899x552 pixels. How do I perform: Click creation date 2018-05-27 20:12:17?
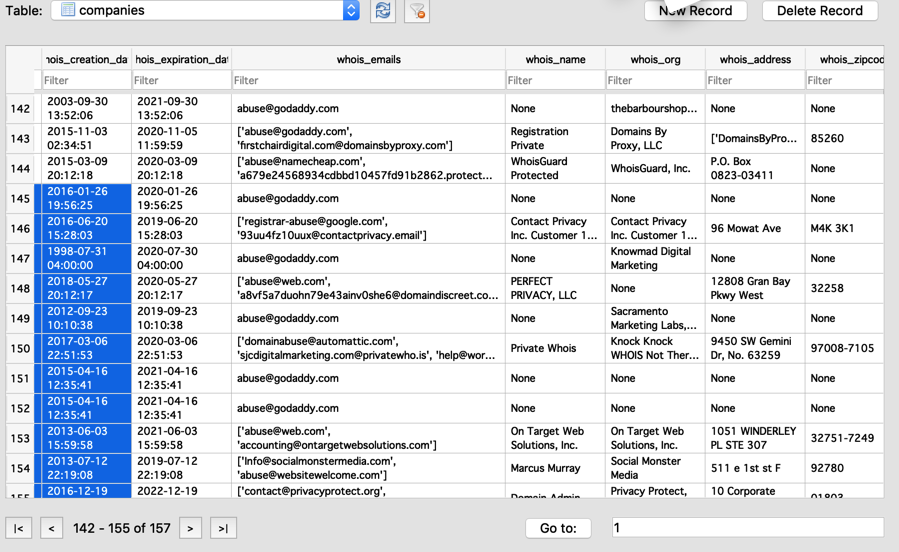point(87,288)
